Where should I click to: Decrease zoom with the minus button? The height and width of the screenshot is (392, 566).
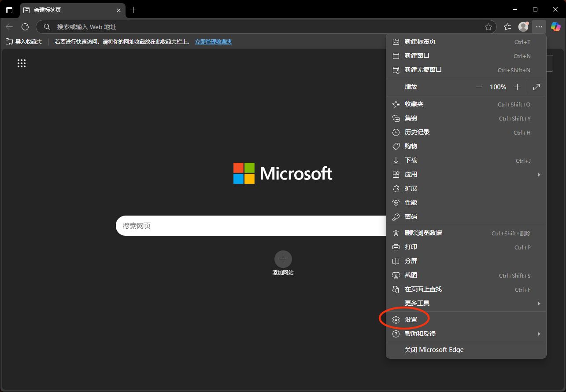[x=479, y=87]
